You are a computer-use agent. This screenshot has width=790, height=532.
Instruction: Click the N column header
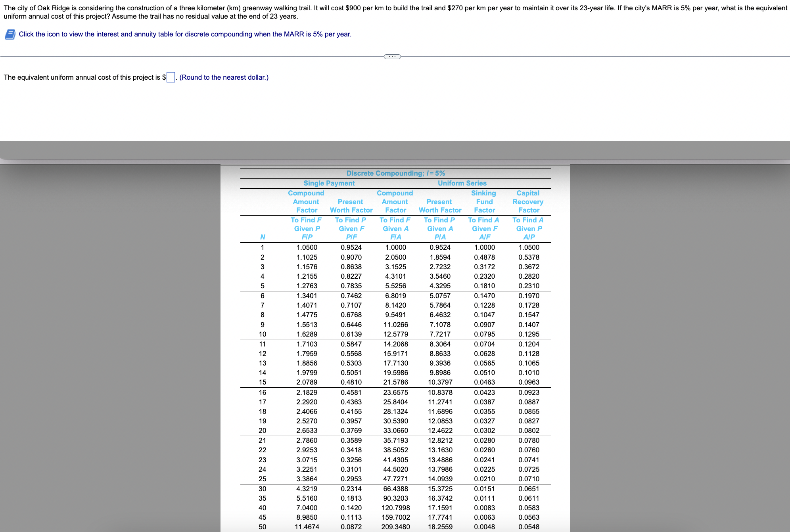[x=263, y=237]
